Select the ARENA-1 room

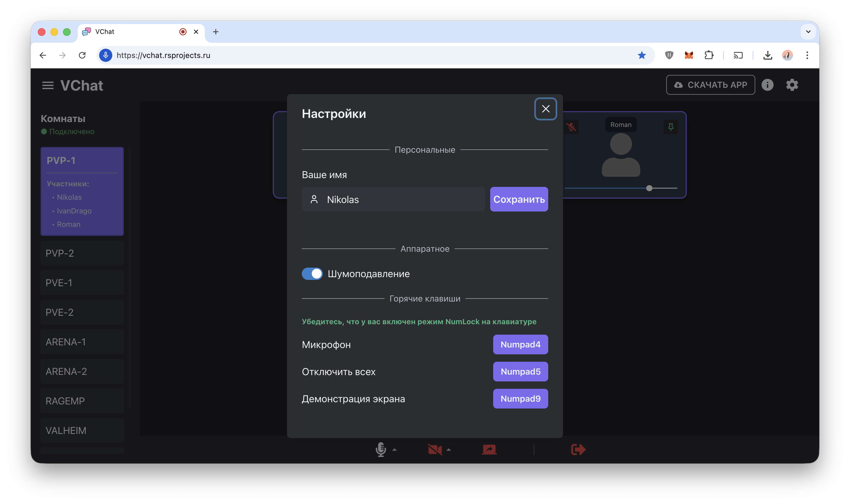pyautogui.click(x=82, y=342)
